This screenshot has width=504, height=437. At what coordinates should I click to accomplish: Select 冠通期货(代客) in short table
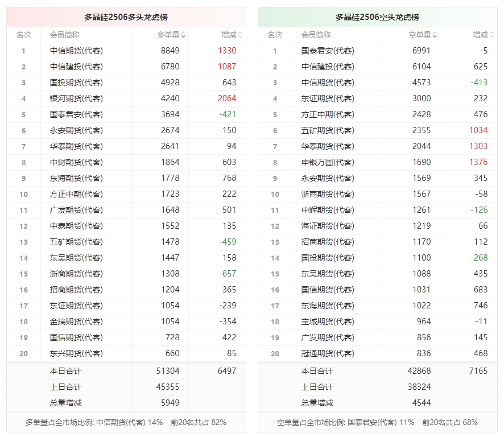pyautogui.click(x=328, y=353)
